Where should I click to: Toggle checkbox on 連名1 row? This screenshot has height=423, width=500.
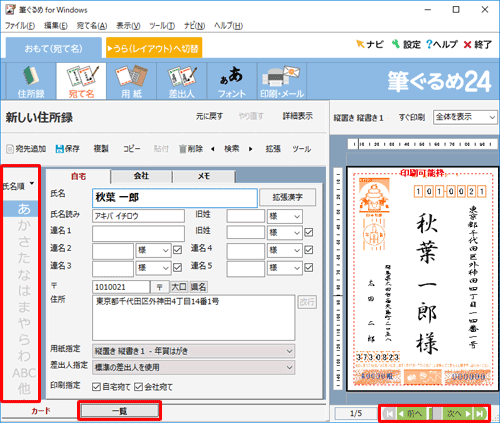click(x=309, y=232)
